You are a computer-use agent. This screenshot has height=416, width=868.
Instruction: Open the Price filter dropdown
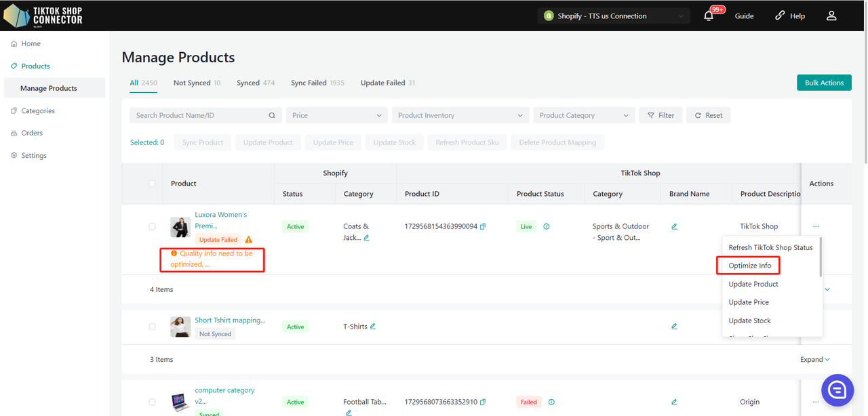click(336, 115)
